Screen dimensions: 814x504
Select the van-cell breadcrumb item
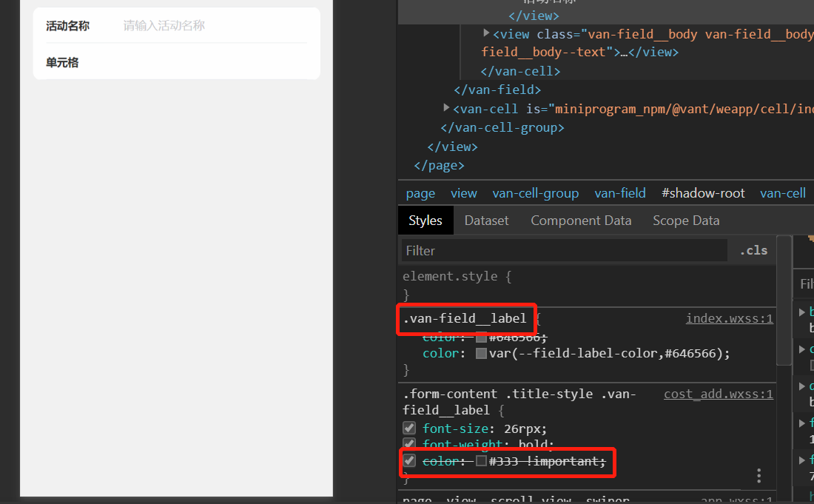coord(783,192)
